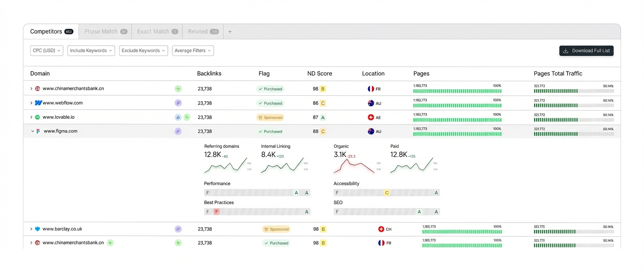Open the Average Filters dropdown

(192, 51)
